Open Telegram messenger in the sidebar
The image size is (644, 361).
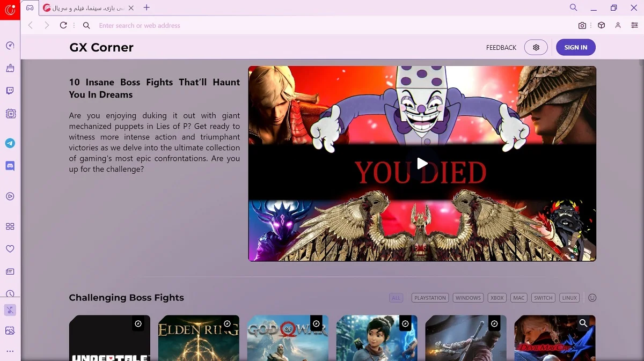[x=10, y=143]
